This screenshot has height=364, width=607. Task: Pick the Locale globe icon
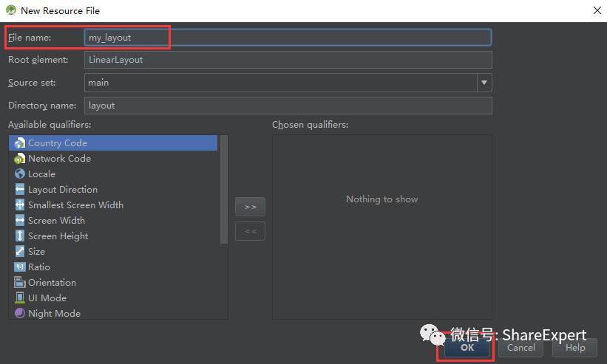(20, 174)
